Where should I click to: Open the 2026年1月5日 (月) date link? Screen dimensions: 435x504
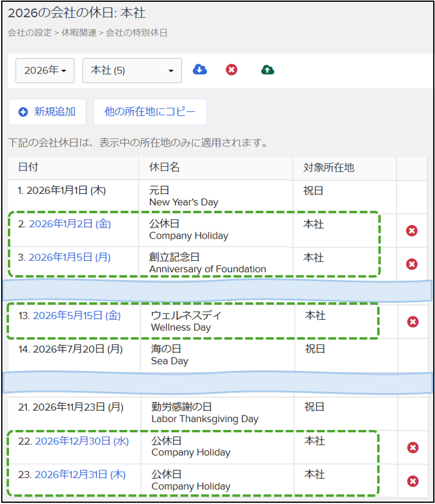pyautogui.click(x=70, y=257)
